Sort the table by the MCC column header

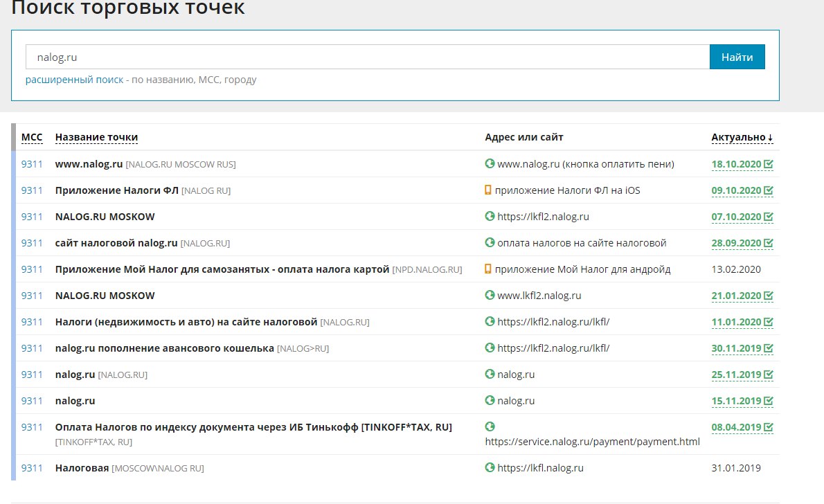click(x=32, y=137)
